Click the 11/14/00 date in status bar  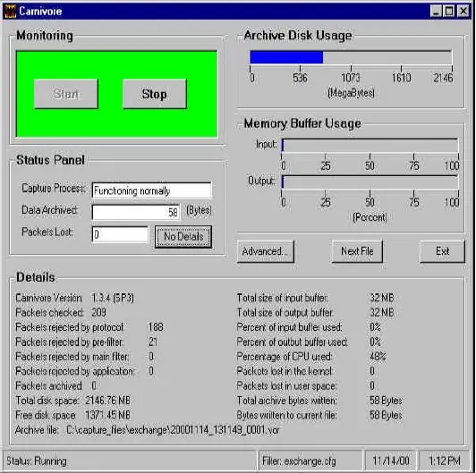pos(391,461)
